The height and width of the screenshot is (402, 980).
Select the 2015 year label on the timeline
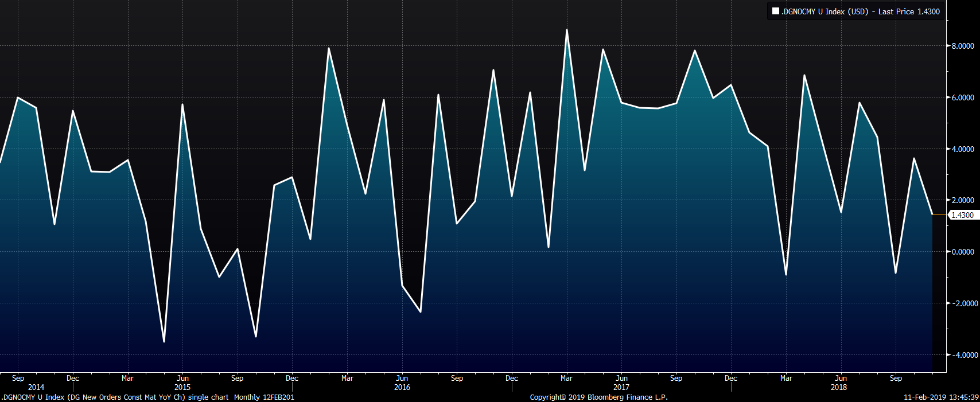tap(182, 387)
